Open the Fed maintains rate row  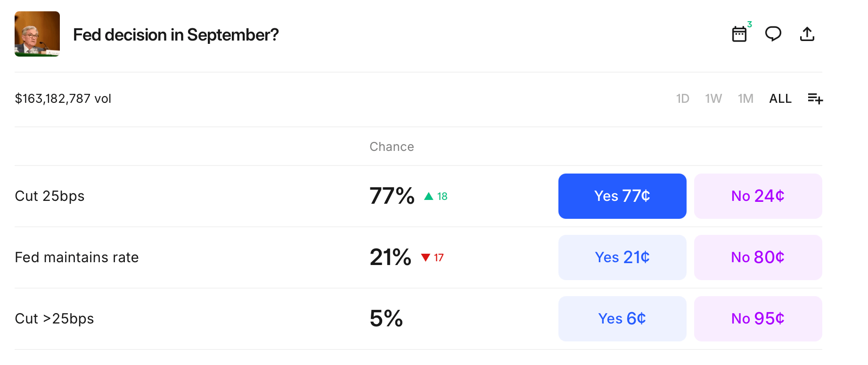point(77,257)
